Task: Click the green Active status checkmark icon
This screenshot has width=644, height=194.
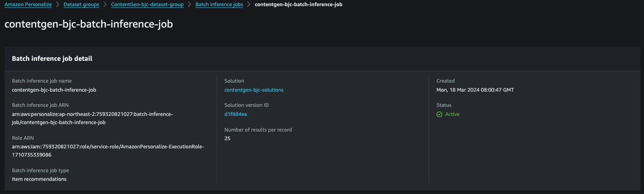Action: point(439,114)
